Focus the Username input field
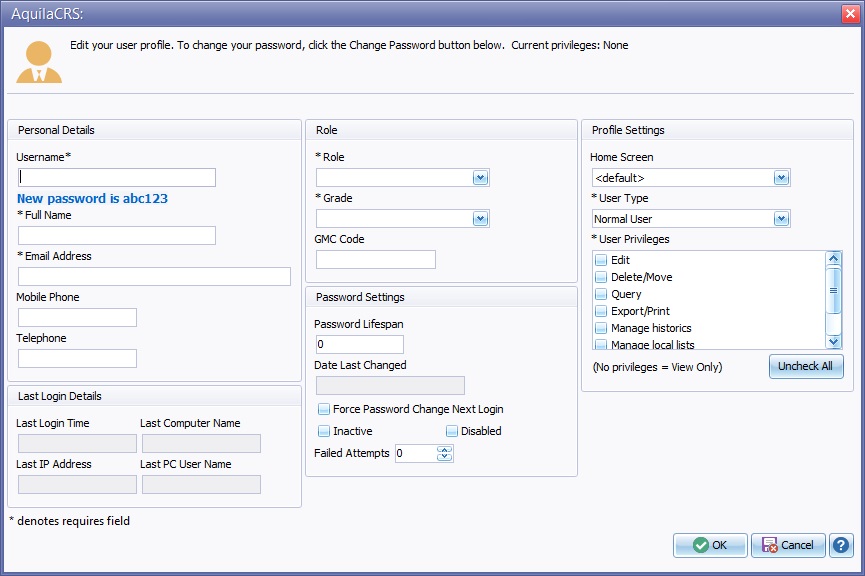 (x=117, y=178)
